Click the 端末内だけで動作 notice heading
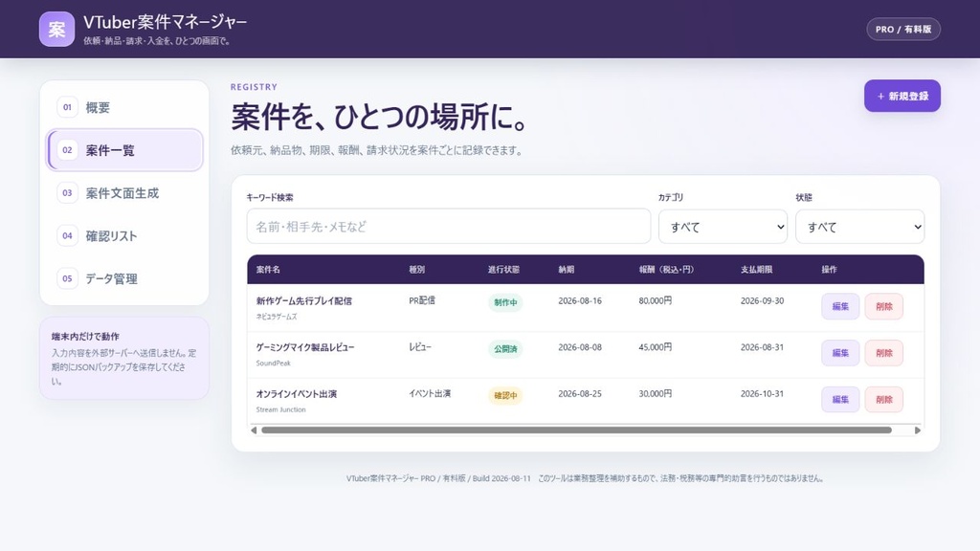 pos(85,336)
